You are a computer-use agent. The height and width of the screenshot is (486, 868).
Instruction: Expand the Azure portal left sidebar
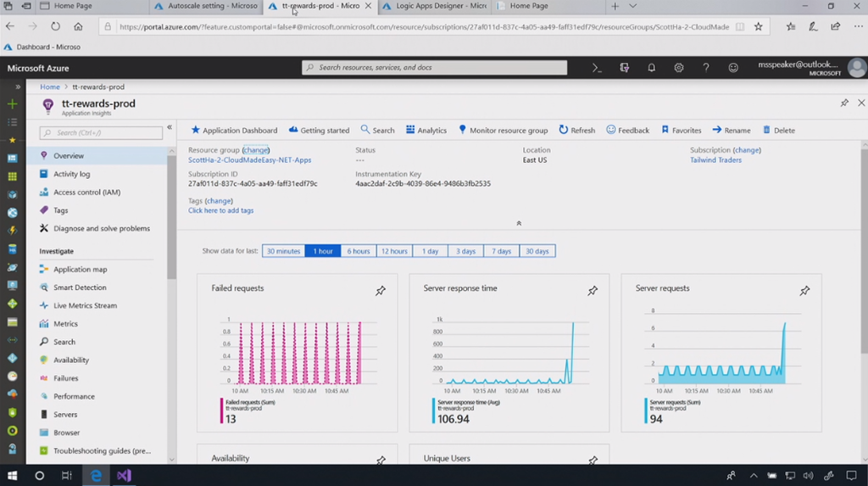(17, 87)
